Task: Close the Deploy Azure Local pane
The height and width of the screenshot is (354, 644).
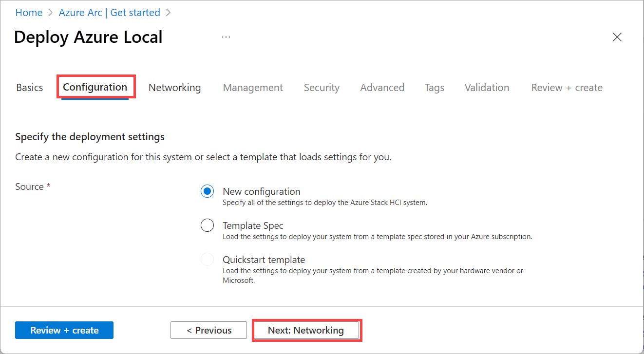Action: (617, 37)
